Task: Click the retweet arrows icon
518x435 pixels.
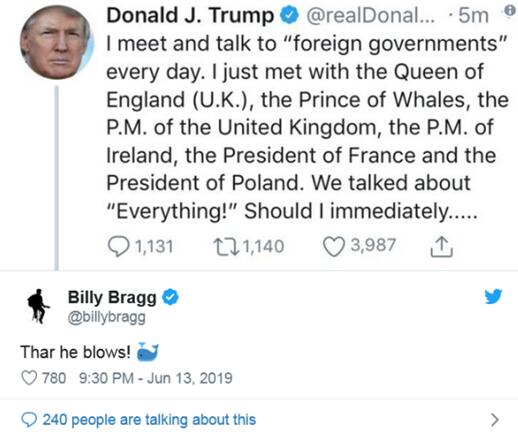Action: (227, 247)
